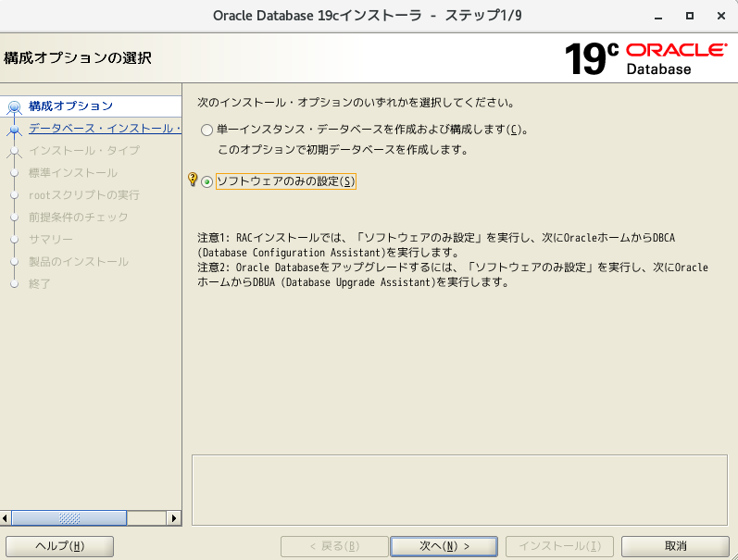Viewport: 738px width, 560px height.
Task: Click the 製品のインストール step label
Action: (79, 262)
